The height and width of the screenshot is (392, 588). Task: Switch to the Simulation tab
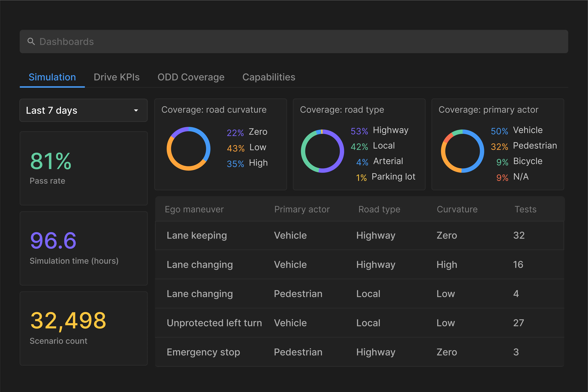click(x=52, y=77)
